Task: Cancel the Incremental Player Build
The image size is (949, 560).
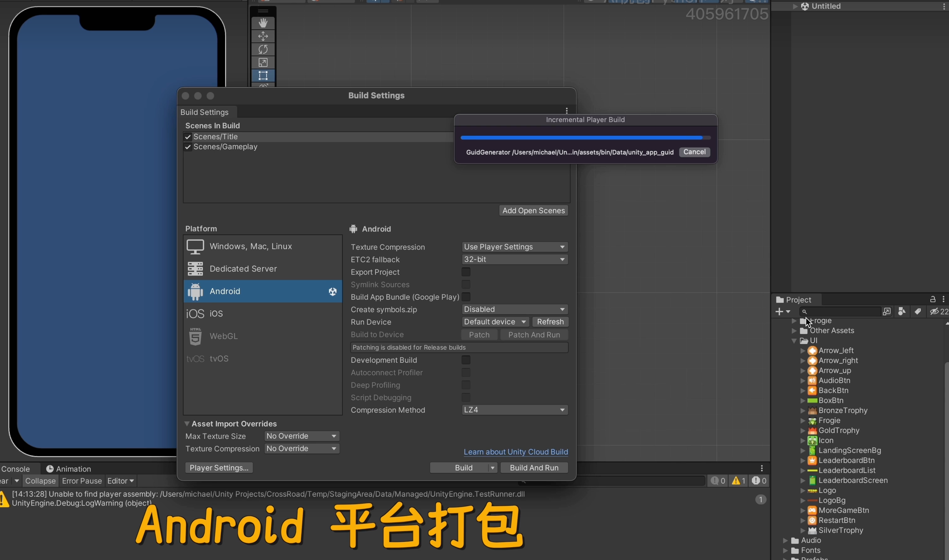Action: point(694,152)
